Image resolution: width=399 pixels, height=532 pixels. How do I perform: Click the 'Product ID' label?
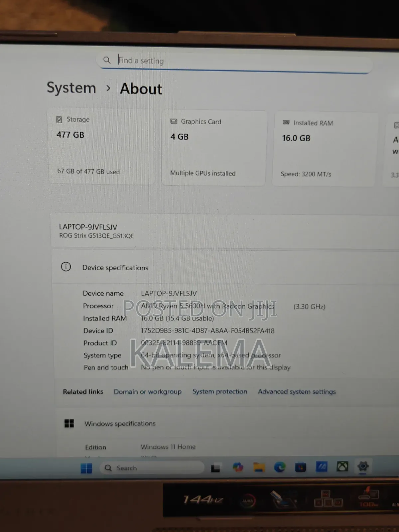tap(100, 343)
